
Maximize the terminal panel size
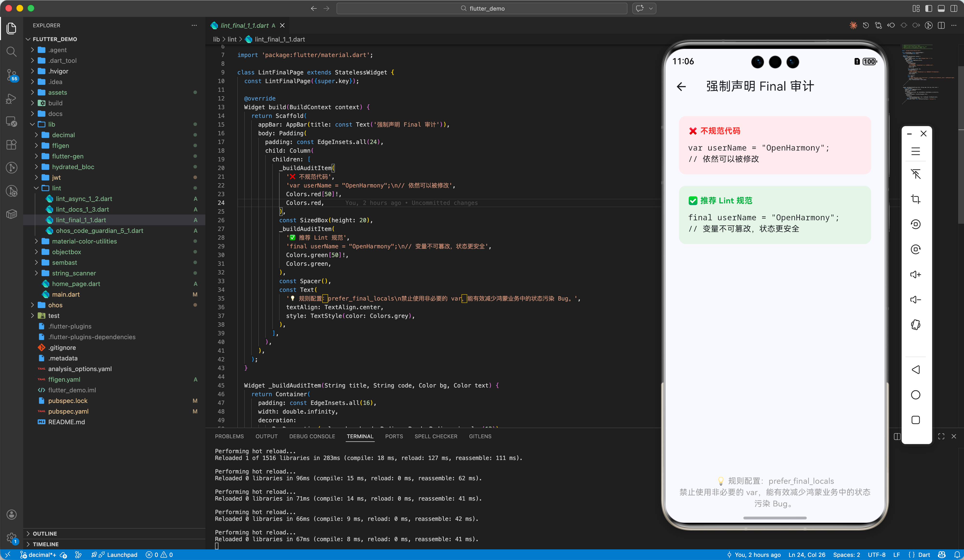coord(941,437)
